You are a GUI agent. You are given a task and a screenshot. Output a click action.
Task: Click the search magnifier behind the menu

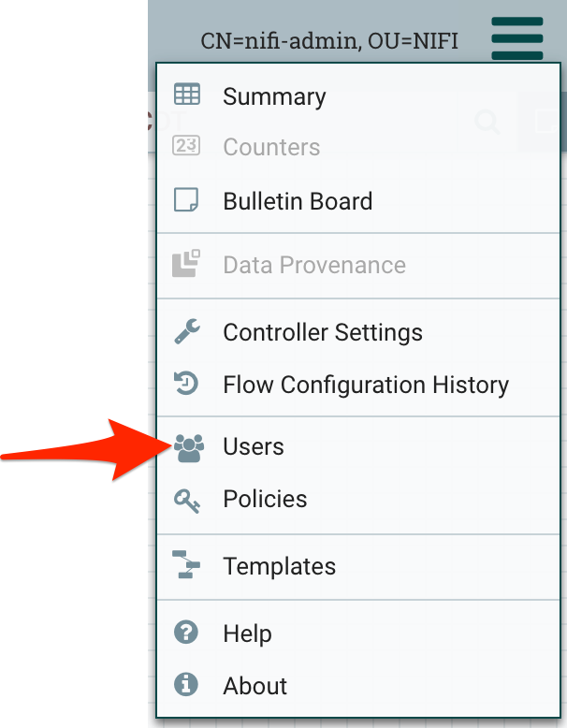click(x=487, y=122)
